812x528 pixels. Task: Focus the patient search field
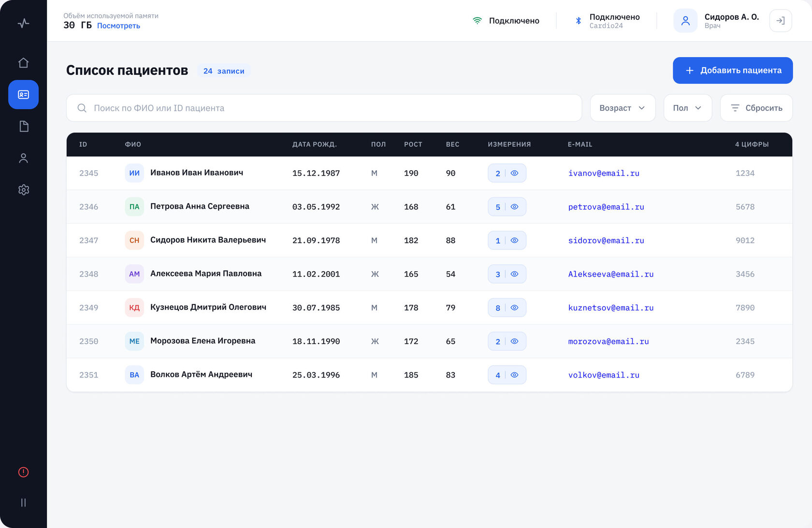coord(324,108)
